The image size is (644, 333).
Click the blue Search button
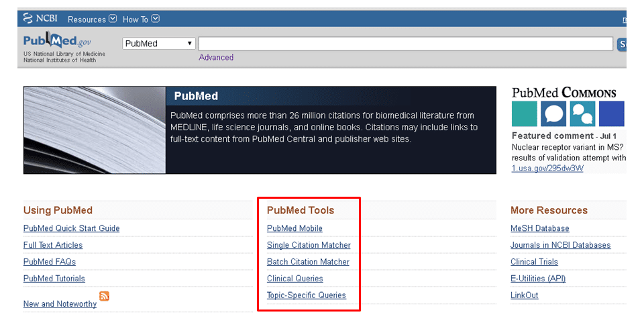coord(621,44)
